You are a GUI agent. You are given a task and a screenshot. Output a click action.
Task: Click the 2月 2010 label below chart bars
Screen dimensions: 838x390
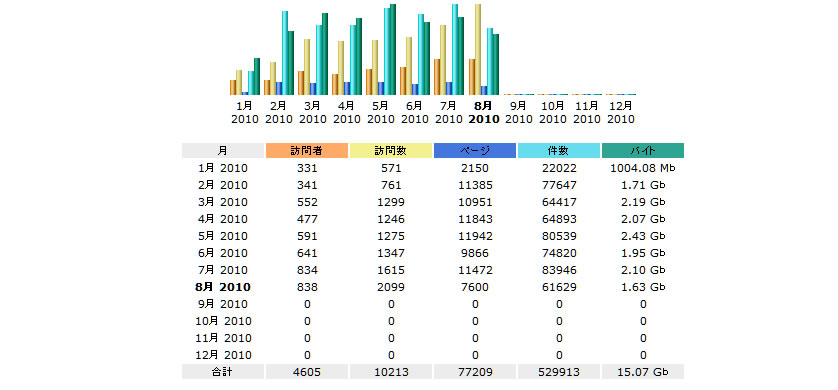[x=278, y=112]
